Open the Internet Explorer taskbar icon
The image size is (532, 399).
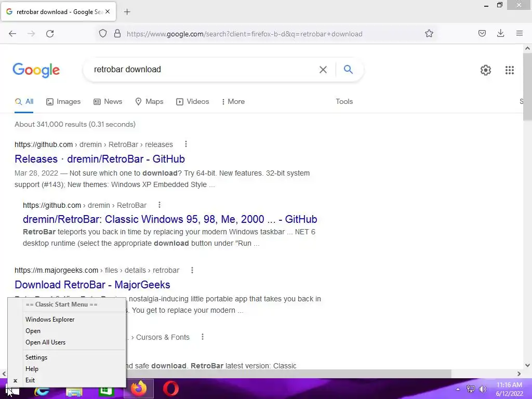42,392
